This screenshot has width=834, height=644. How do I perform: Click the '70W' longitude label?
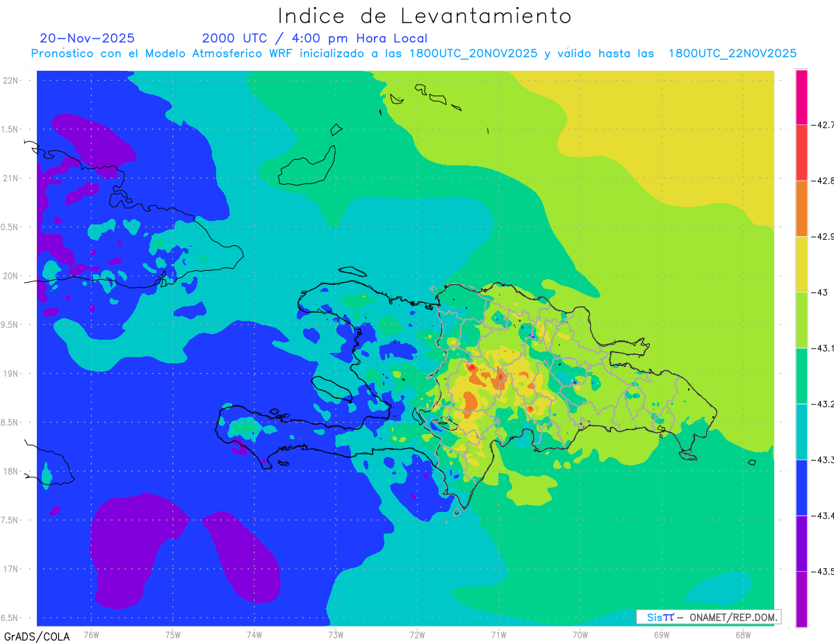(580, 634)
